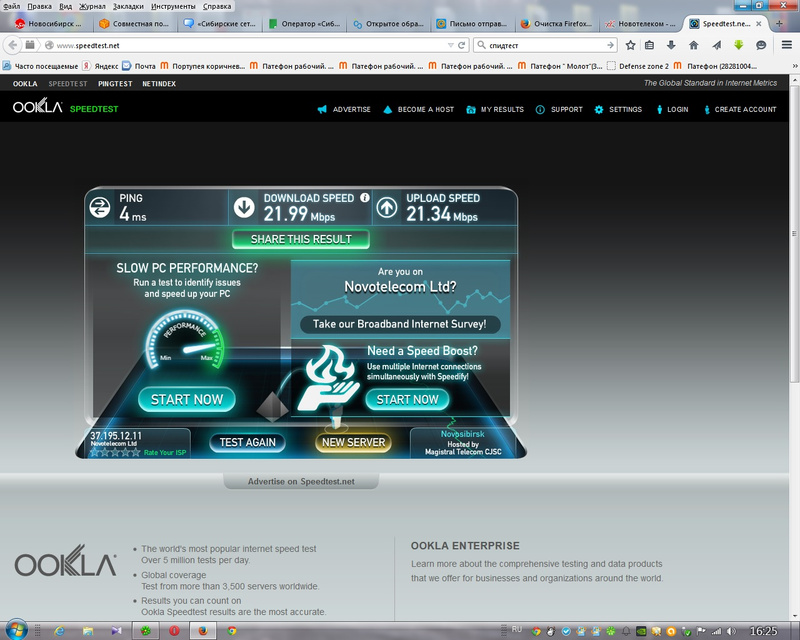
Task: Open the PINGTEST nav item
Action: coord(115,84)
